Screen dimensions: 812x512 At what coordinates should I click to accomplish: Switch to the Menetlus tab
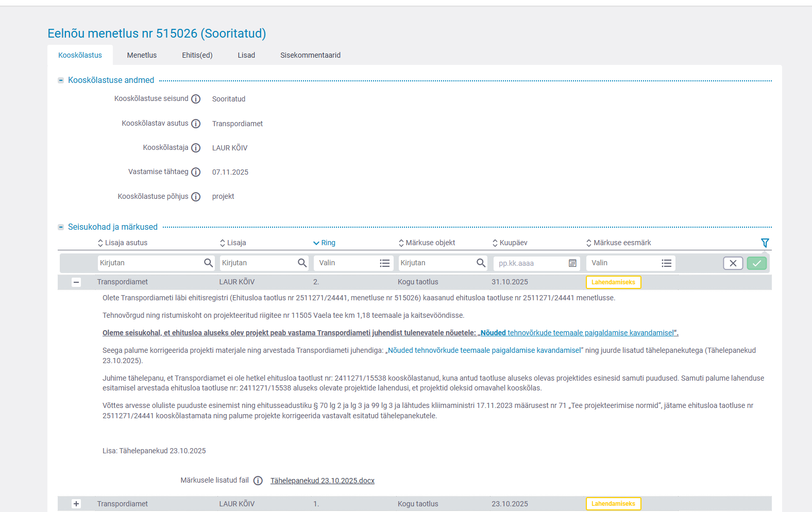(142, 55)
